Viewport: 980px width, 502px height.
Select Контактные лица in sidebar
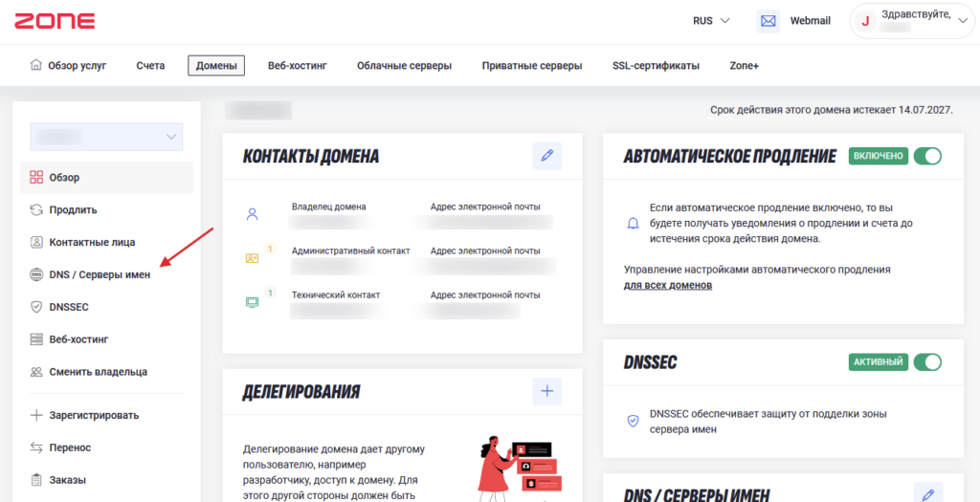click(92, 242)
